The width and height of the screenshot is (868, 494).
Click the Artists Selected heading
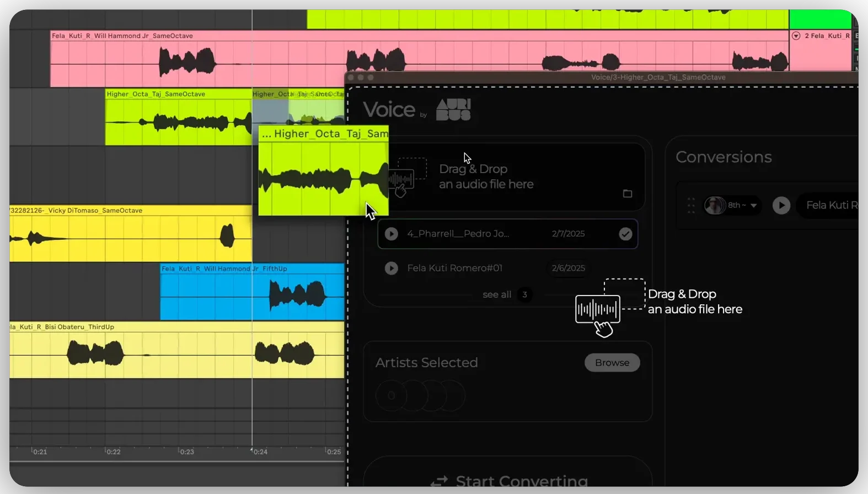click(x=426, y=362)
